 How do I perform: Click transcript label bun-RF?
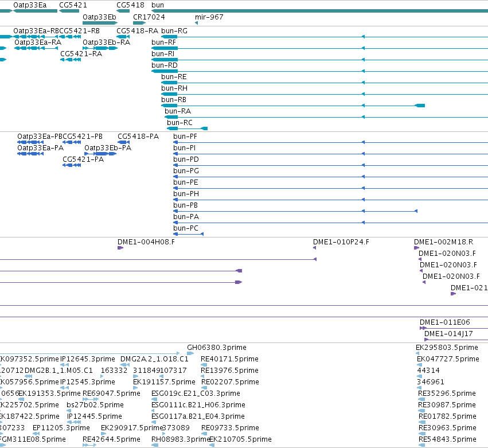[163, 42]
